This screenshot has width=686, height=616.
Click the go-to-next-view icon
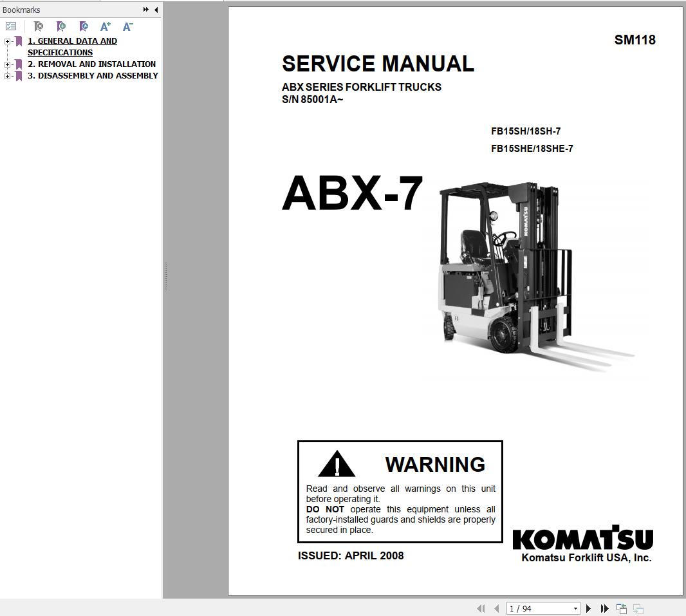click(638, 608)
